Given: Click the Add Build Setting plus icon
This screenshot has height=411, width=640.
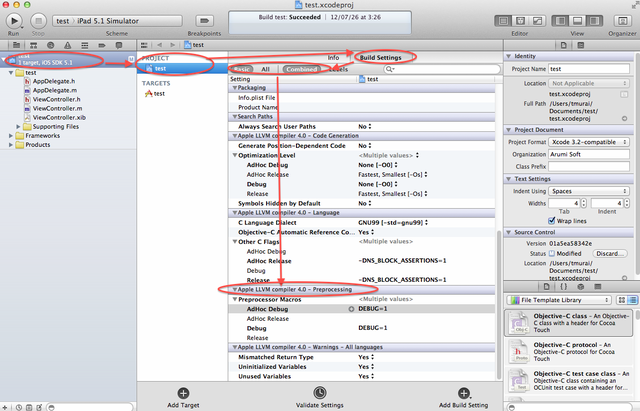Looking at the screenshot, I should [x=464, y=393].
